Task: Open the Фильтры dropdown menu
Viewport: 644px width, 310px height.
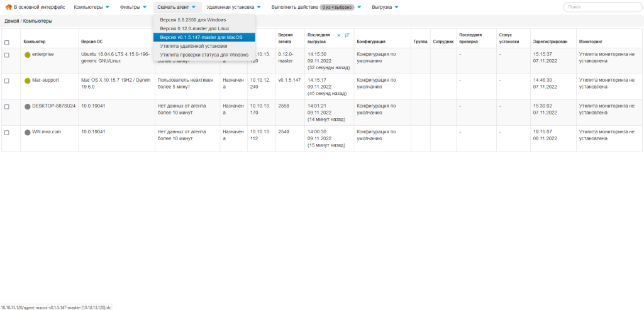Action: [133, 7]
